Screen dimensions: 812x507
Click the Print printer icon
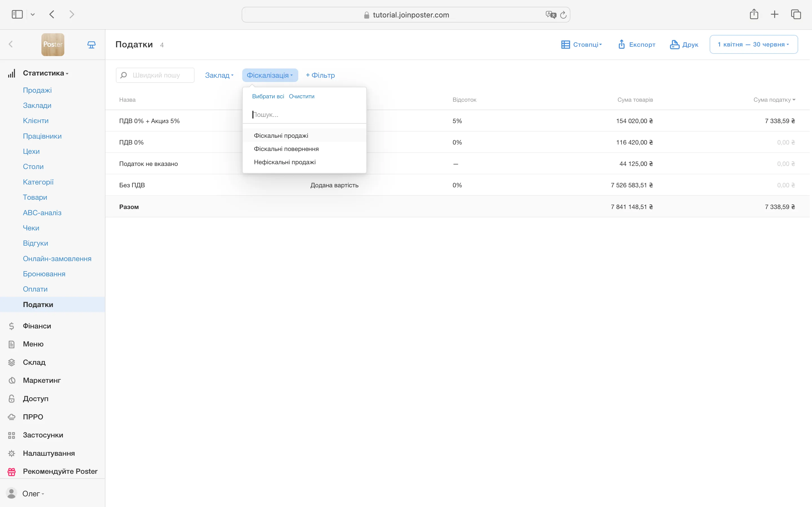coord(674,44)
